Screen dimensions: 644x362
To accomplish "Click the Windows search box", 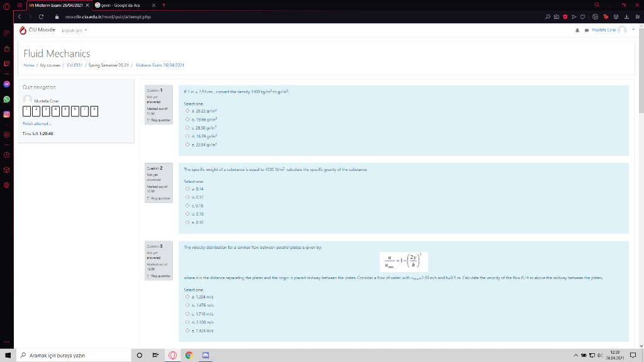I will (74, 356).
